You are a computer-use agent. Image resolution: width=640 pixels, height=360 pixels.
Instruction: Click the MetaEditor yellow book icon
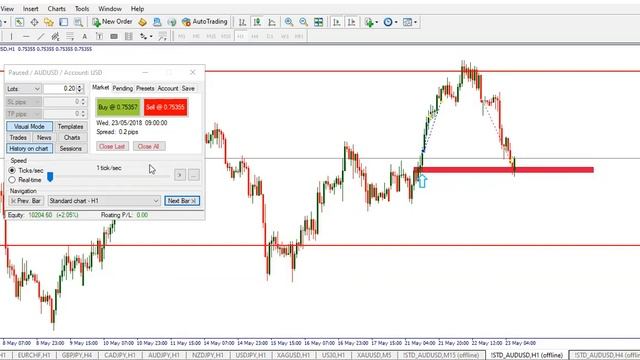(142, 22)
